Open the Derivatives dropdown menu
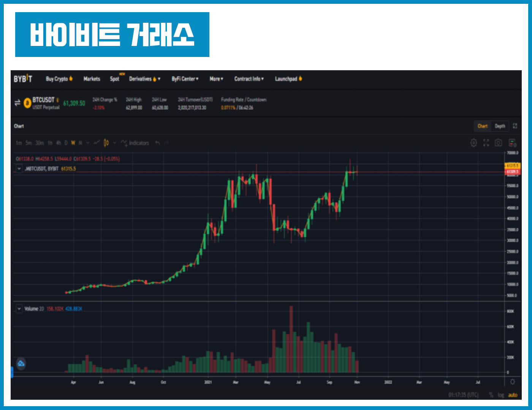The width and height of the screenshot is (532, 410). pyautogui.click(x=145, y=79)
